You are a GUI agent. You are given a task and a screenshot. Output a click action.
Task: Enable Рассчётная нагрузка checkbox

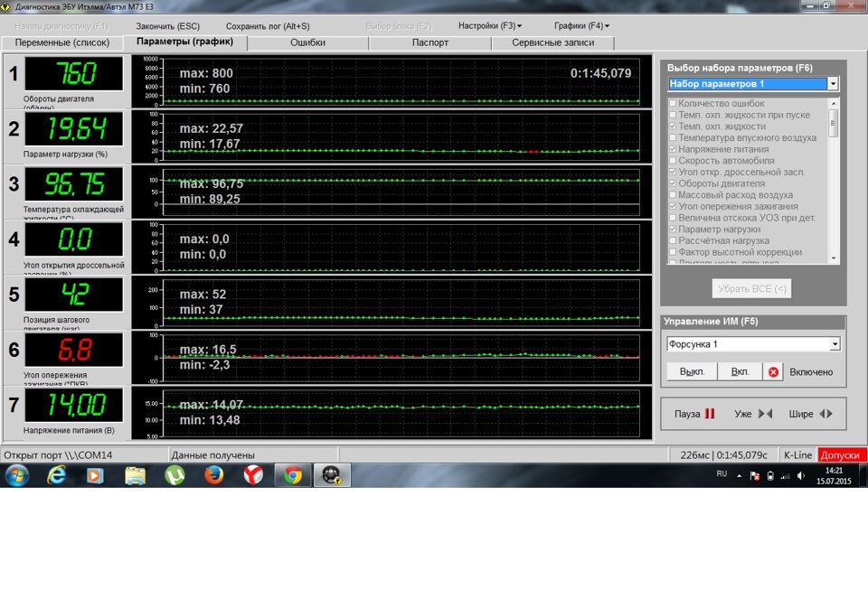pyautogui.click(x=673, y=240)
